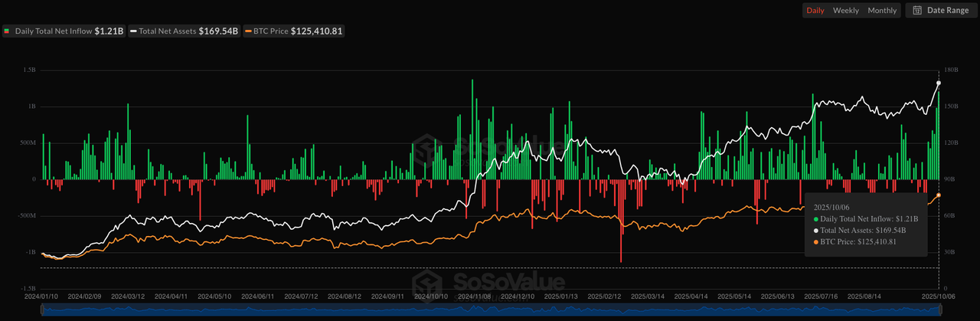Click the tooltip date header 2025/10/06
Image resolution: width=980 pixels, height=321 pixels.
coord(831,207)
